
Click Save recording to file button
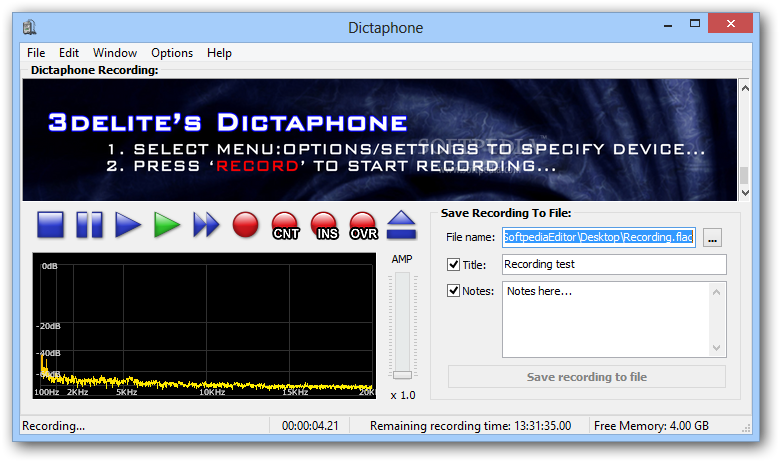[586, 377]
